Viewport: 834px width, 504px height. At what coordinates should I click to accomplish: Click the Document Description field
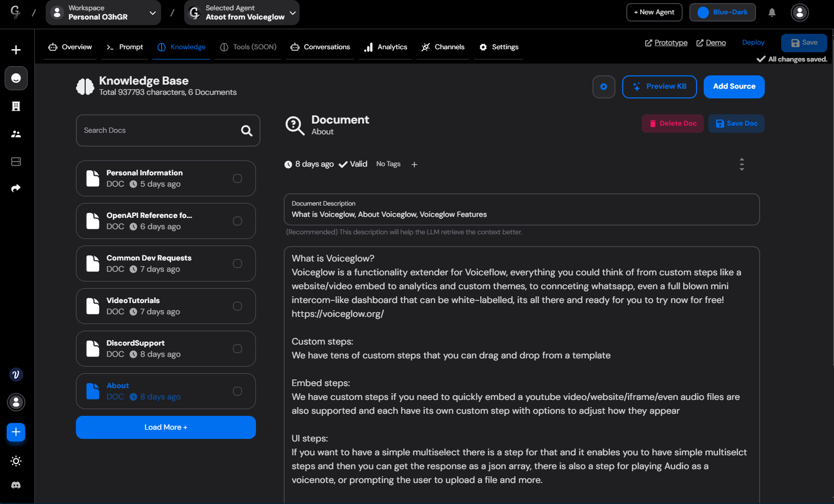[x=522, y=209]
